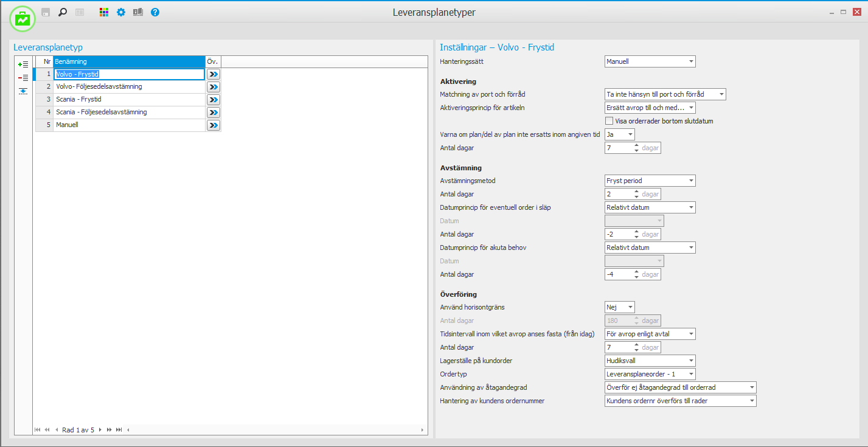This screenshot has width=868, height=447.
Task: Open the book manual icon in toolbar
Action: pos(138,12)
